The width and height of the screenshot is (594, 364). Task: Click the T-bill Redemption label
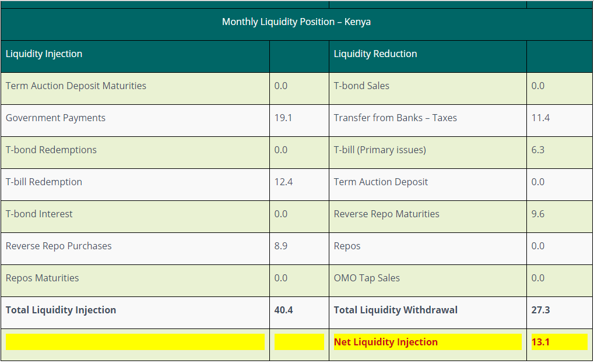[44, 182]
